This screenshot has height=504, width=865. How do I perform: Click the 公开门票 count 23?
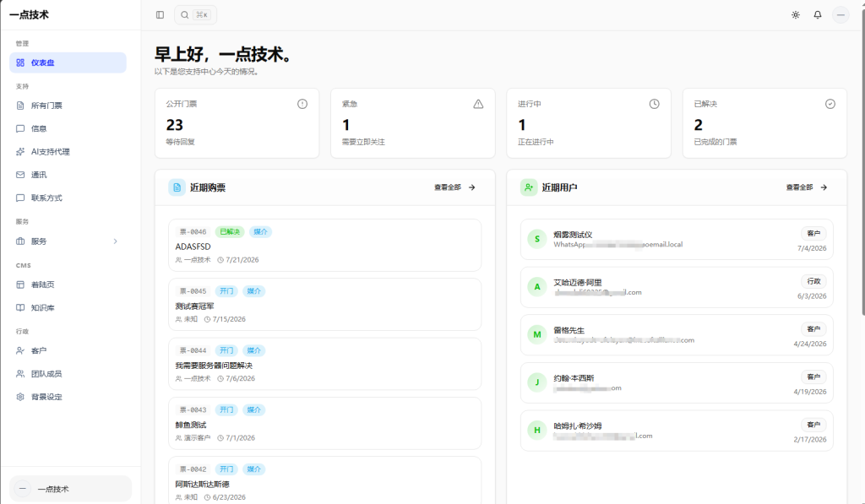point(174,125)
